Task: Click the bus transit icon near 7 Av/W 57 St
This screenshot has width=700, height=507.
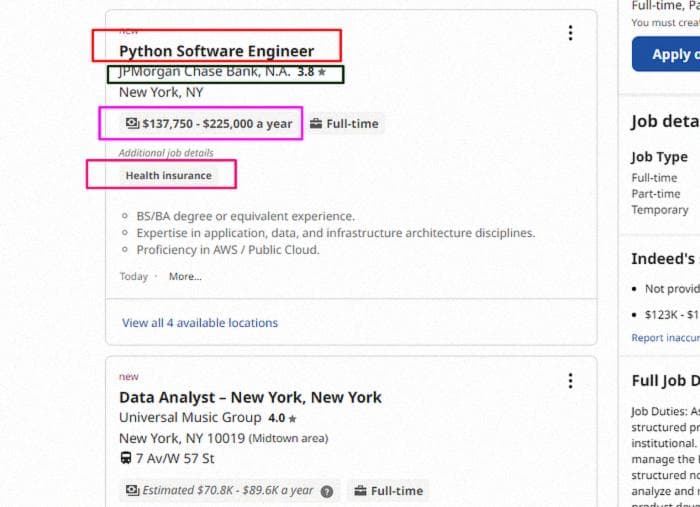Action: tap(126, 458)
